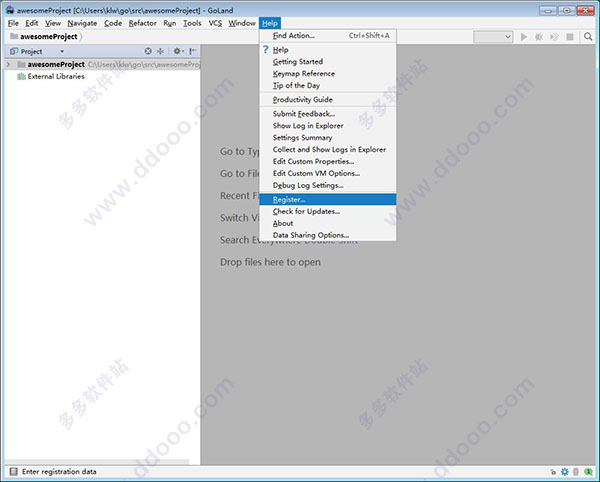Open Search Everywhere magnifier icon
This screenshot has height=482, width=600.
588,37
